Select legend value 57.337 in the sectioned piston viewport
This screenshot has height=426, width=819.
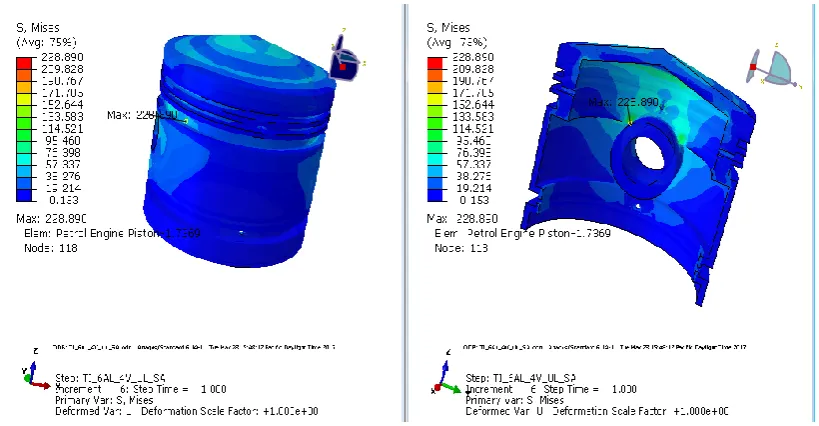473,164
